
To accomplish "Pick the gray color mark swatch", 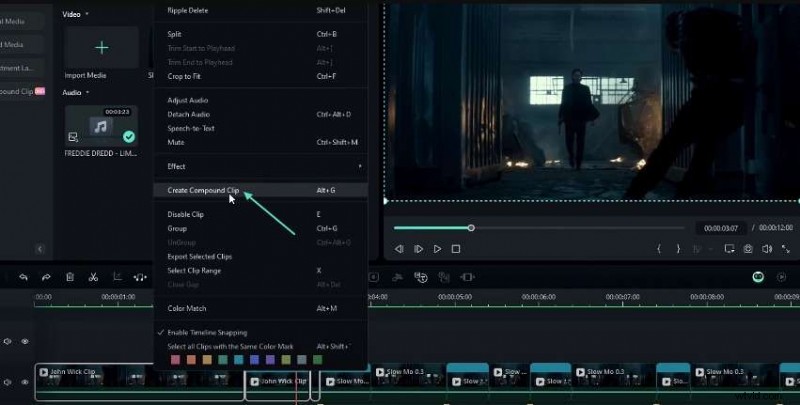I will [302, 360].
